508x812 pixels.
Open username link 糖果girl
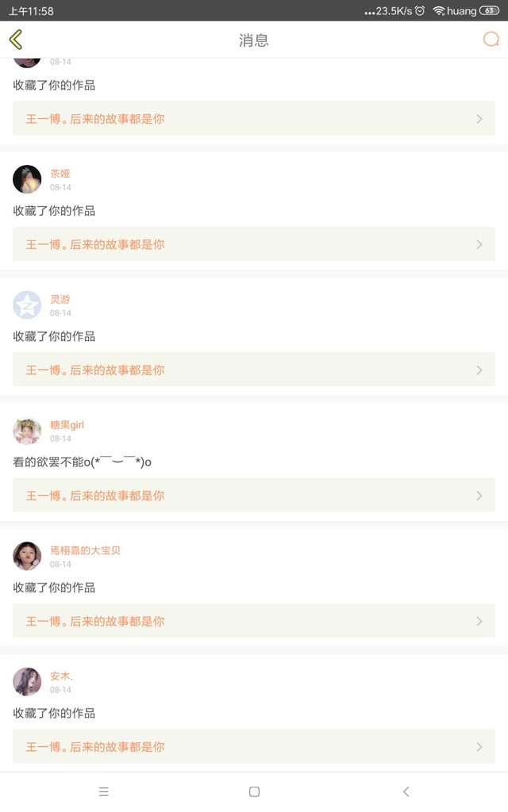pyautogui.click(x=67, y=425)
